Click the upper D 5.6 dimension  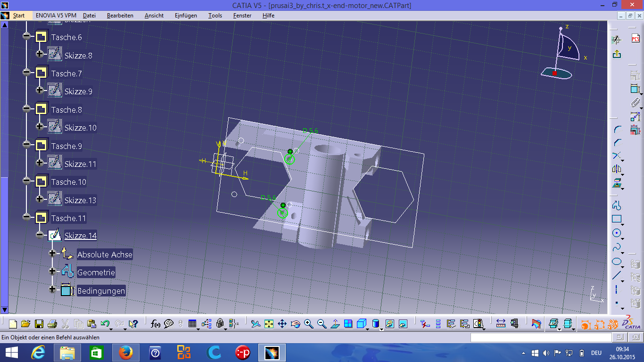(311, 131)
